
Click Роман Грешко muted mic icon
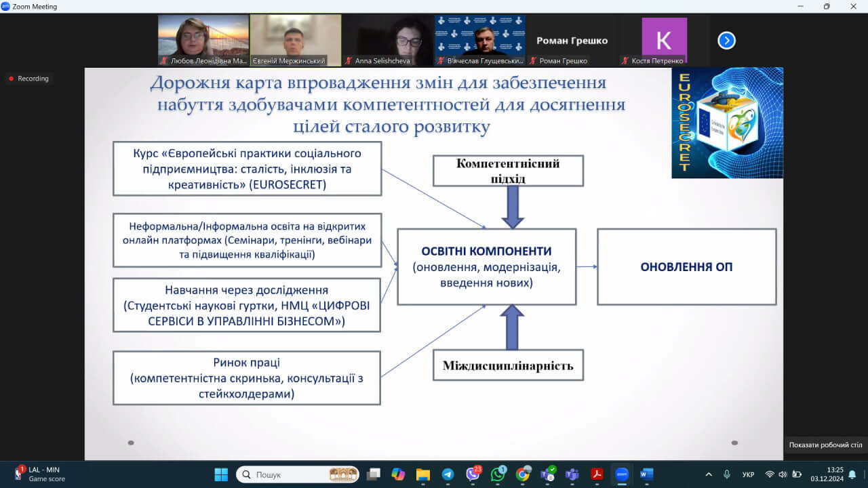coord(533,61)
